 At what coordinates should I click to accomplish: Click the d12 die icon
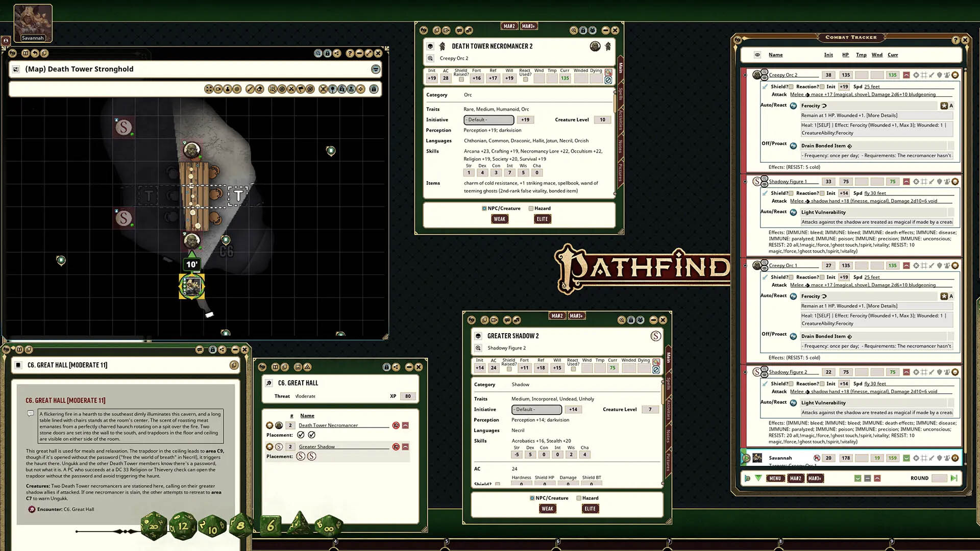(183, 525)
